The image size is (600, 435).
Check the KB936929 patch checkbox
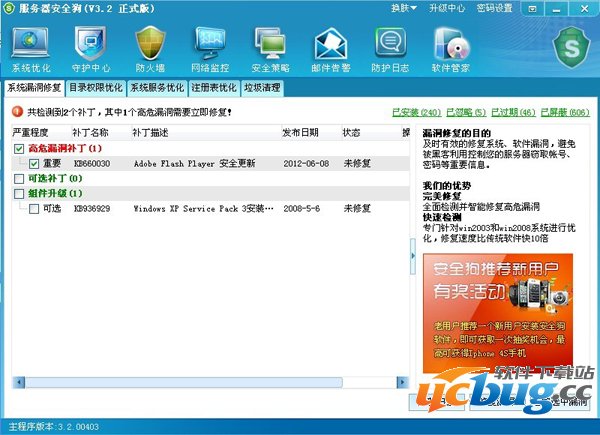point(34,209)
